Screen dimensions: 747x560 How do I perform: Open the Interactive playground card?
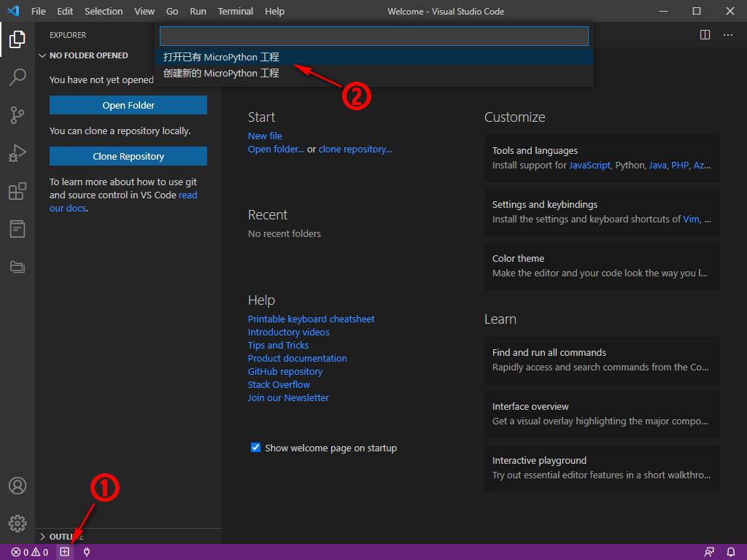(x=602, y=468)
